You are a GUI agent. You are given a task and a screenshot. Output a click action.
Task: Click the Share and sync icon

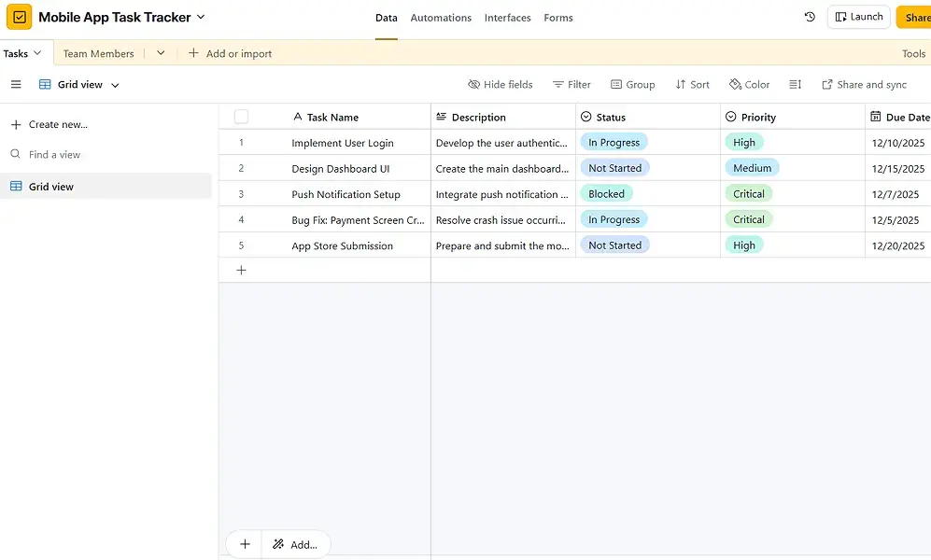tap(864, 84)
